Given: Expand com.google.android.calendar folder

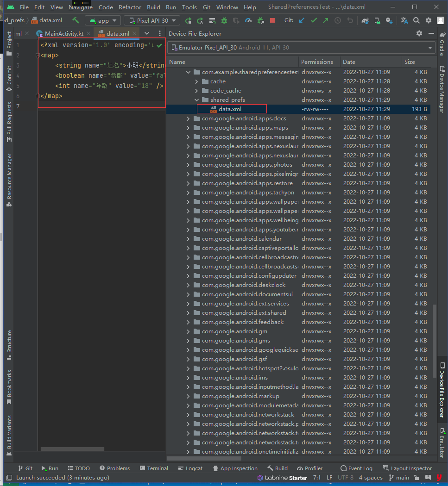Looking at the screenshot, I should [188, 239].
